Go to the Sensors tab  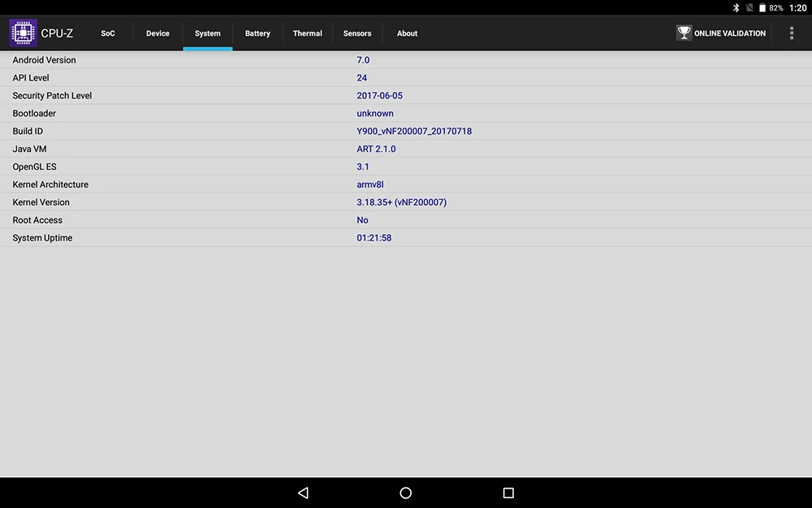click(x=357, y=33)
